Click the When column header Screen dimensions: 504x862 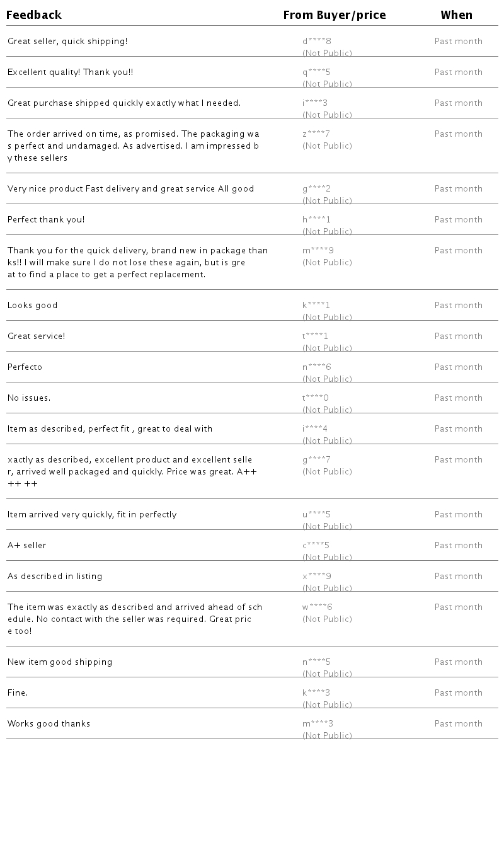point(457,15)
